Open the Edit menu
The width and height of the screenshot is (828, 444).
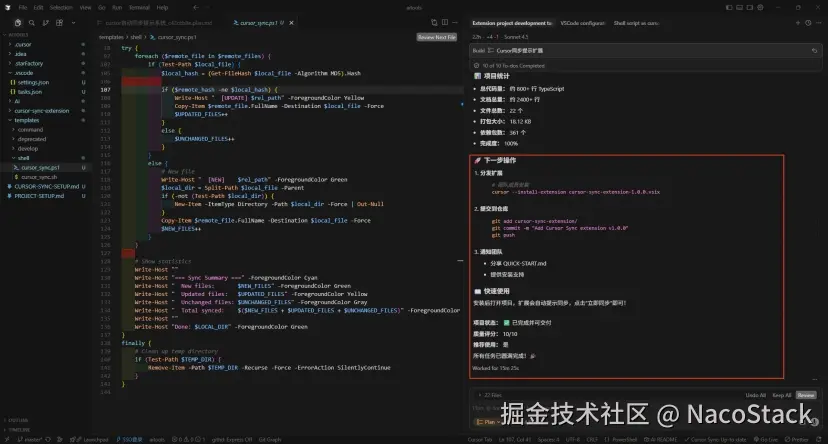point(39,7)
